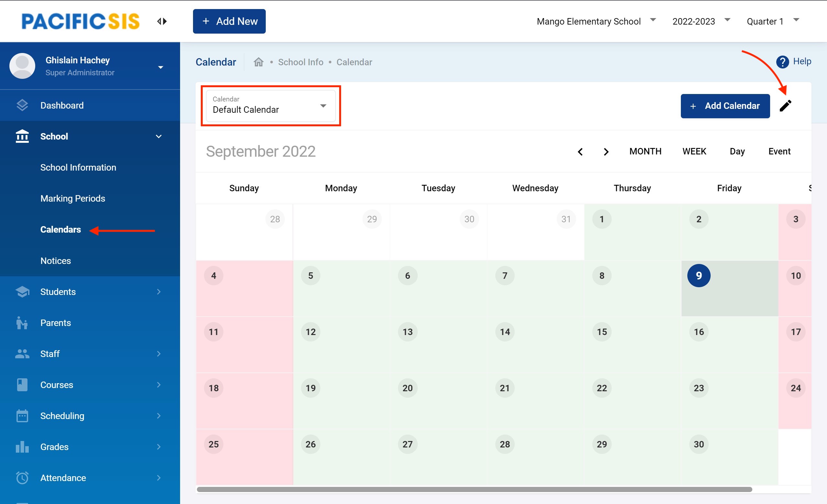Collapse the School sidebar menu
The width and height of the screenshot is (827, 504).
tap(158, 136)
